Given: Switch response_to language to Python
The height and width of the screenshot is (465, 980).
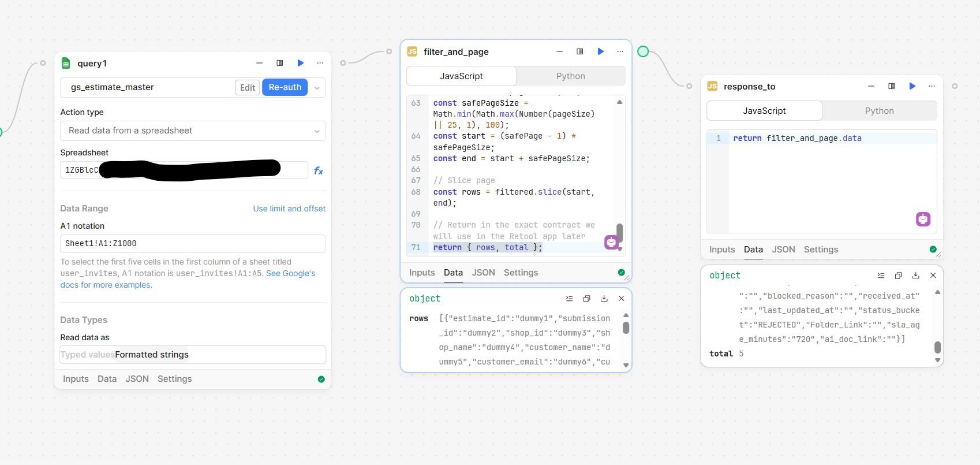Looking at the screenshot, I should click(x=879, y=111).
